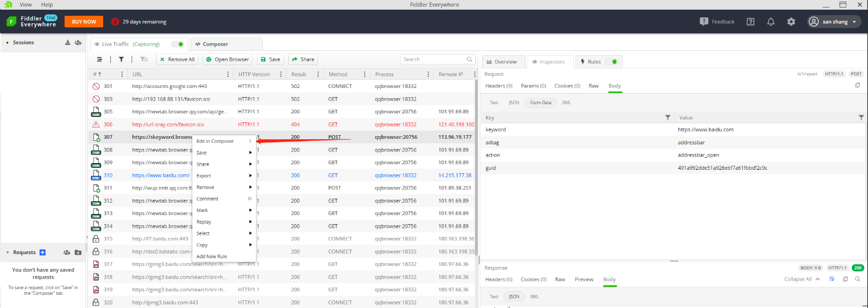Toggle Live Traffic capturing switch
The width and height of the screenshot is (868, 308).
click(x=177, y=44)
